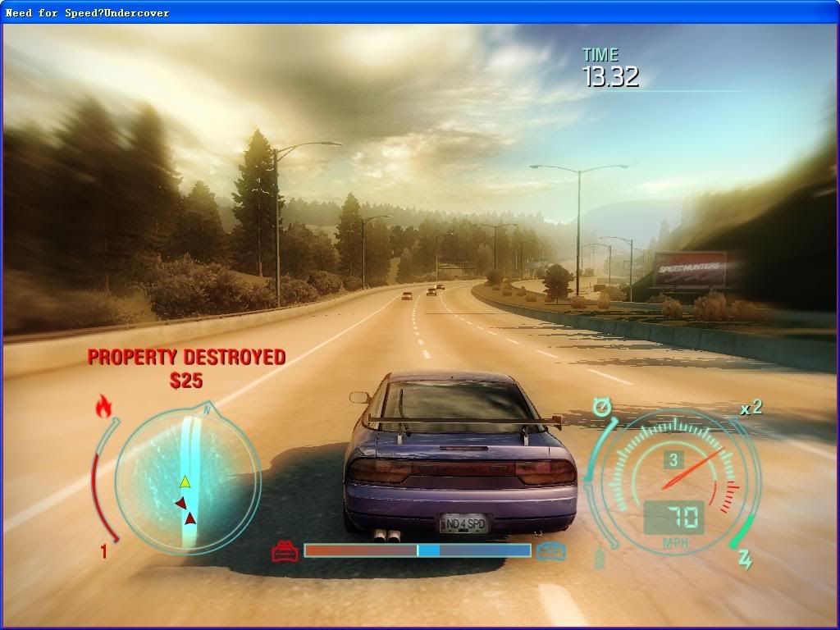The image size is (840, 630).
Task: Click the blue player car icon
Action: [x=551, y=551]
